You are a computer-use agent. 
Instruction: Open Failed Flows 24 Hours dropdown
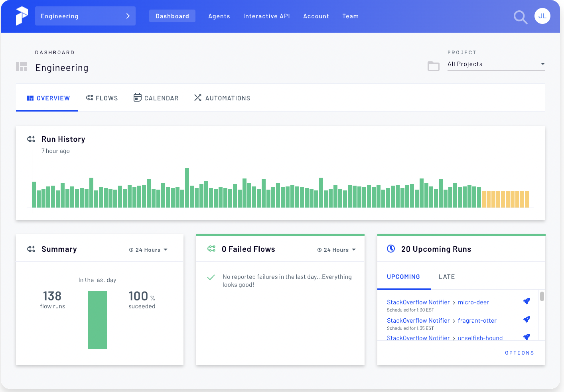(336, 250)
